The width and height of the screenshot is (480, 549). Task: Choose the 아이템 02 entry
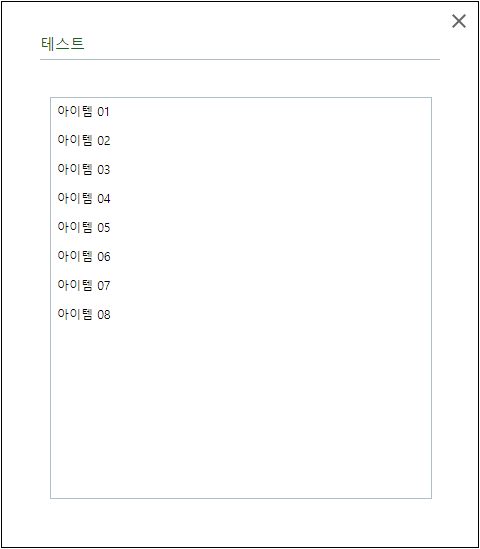[x=241, y=140]
